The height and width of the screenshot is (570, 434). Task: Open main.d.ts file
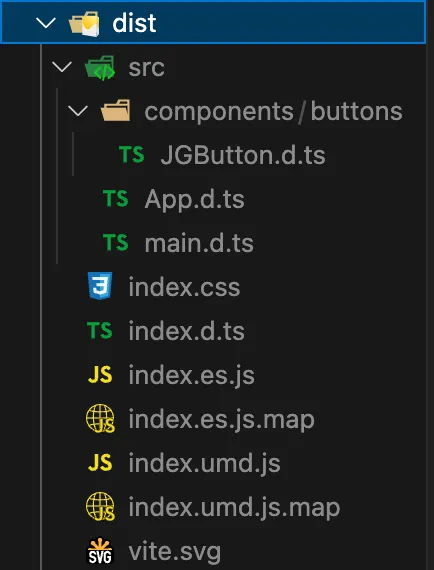(x=199, y=243)
